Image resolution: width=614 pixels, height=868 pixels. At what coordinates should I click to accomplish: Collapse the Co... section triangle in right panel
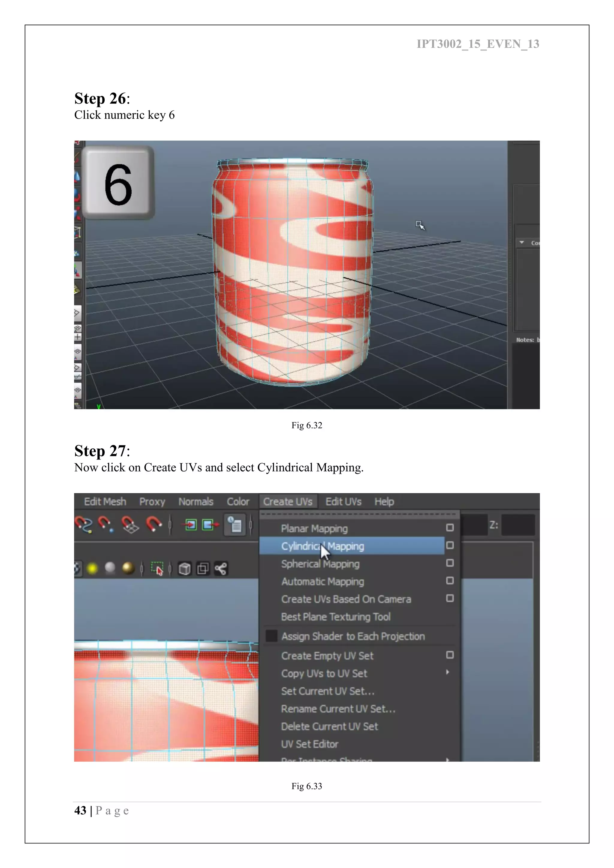point(522,242)
